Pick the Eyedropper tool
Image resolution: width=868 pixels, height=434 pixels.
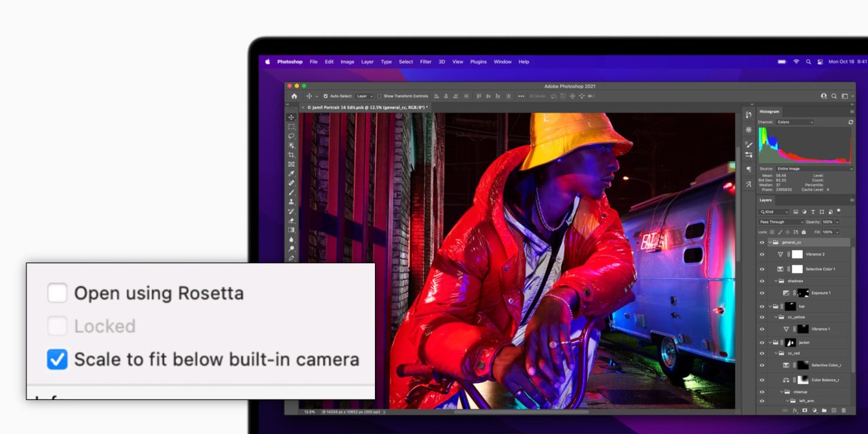pyautogui.click(x=292, y=174)
